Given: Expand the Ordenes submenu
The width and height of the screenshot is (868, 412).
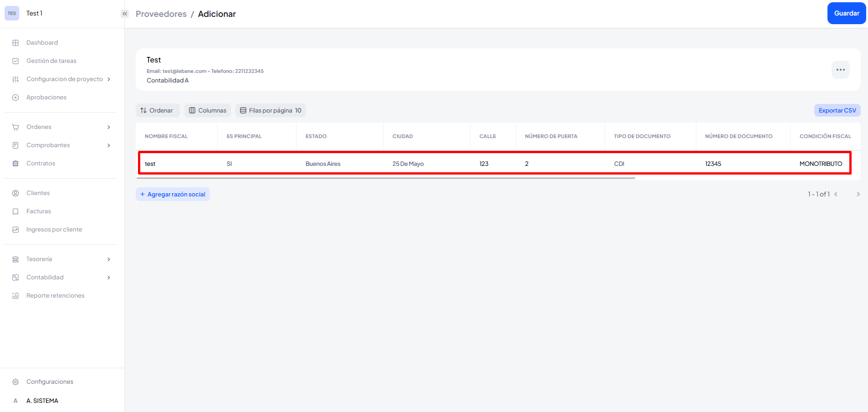Looking at the screenshot, I should (109, 127).
